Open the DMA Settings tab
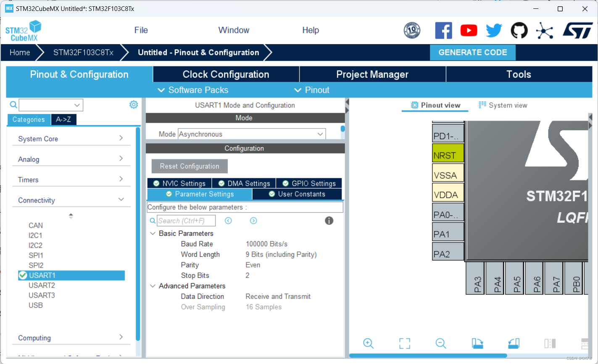Screen dimensions: 598x364 pyautogui.click(x=244, y=183)
